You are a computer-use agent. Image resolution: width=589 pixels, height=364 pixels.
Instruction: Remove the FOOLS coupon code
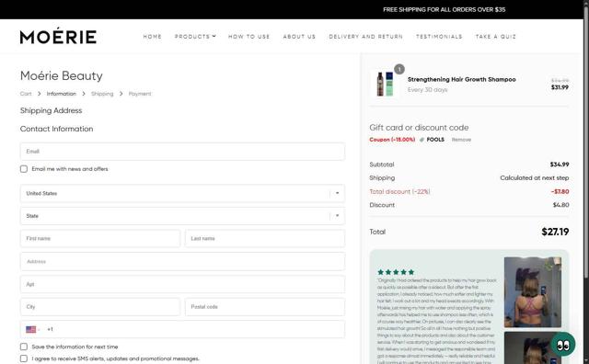461,140
